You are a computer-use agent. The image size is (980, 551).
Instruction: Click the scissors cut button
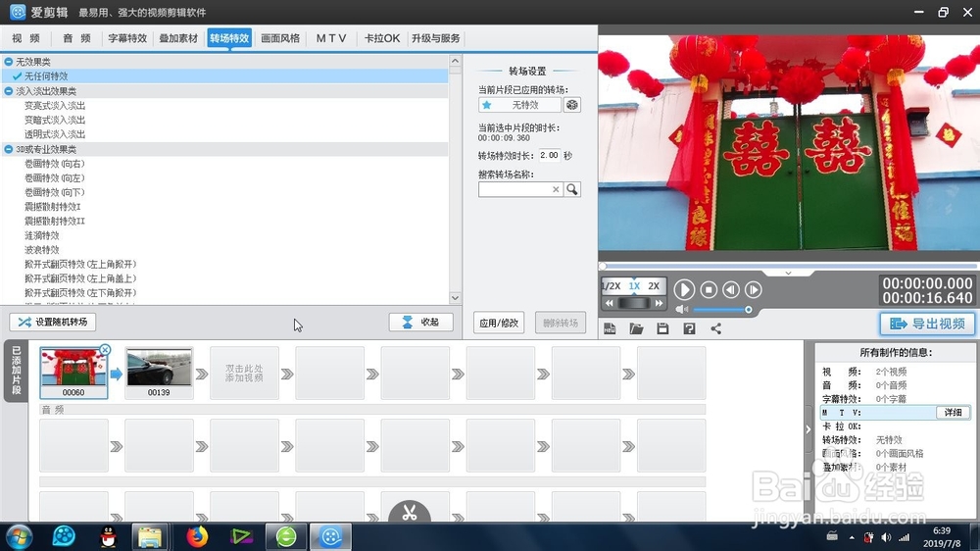point(410,512)
